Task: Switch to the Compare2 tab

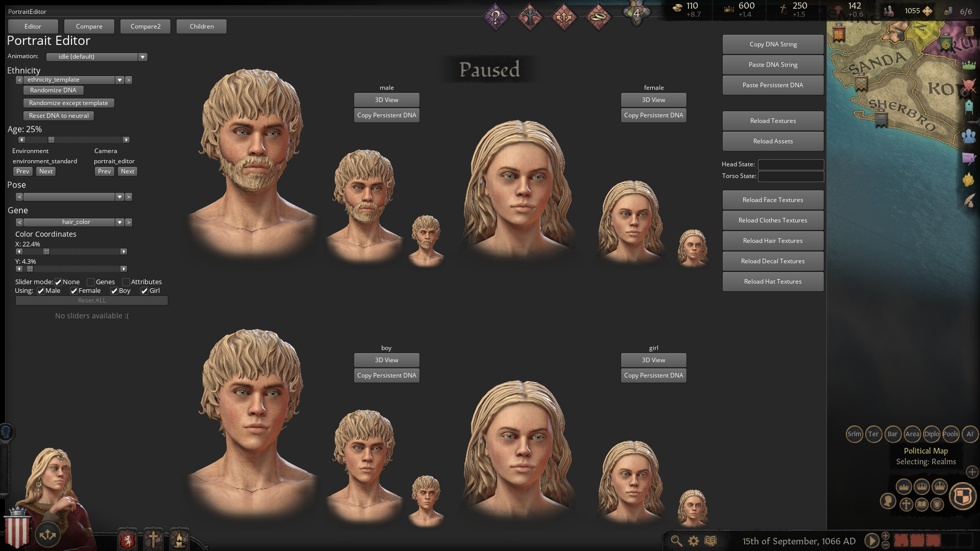Action: click(145, 27)
